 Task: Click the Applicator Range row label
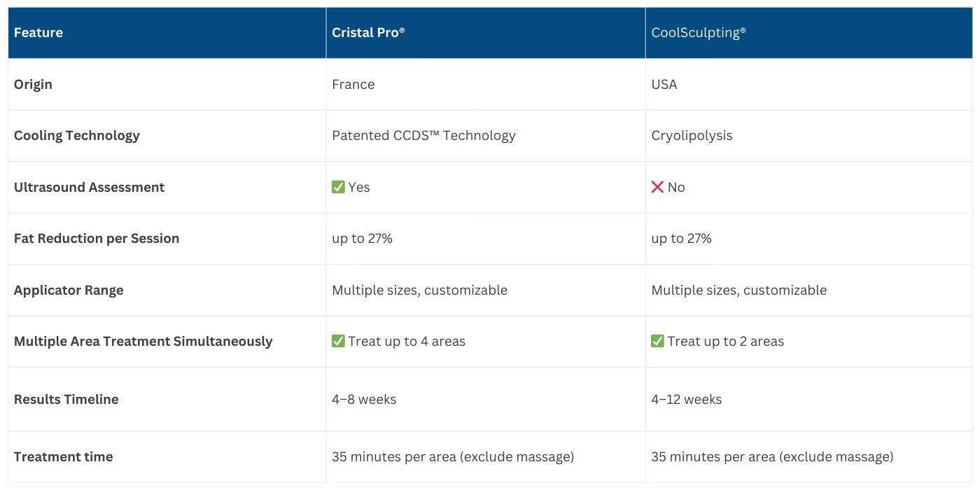(x=69, y=290)
